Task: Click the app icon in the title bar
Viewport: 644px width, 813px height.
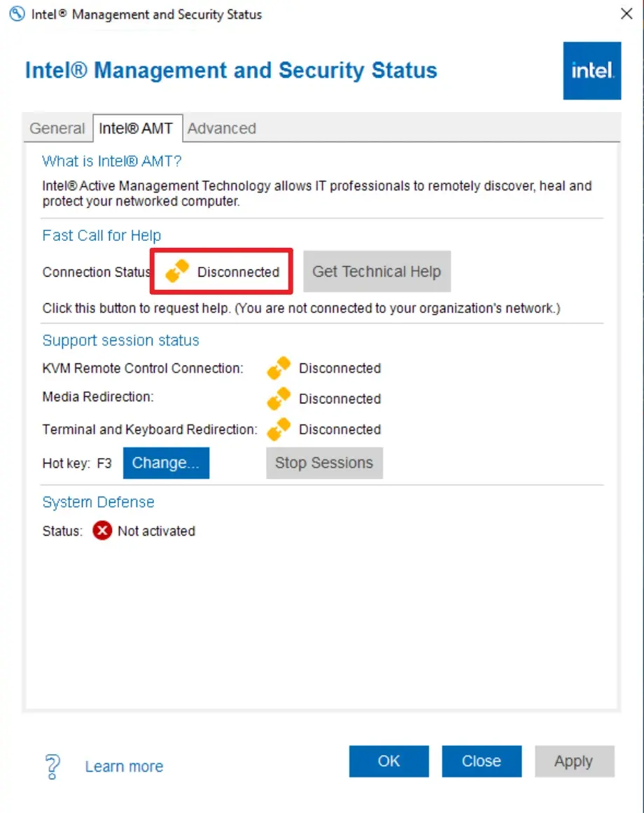Action: pyautogui.click(x=16, y=14)
